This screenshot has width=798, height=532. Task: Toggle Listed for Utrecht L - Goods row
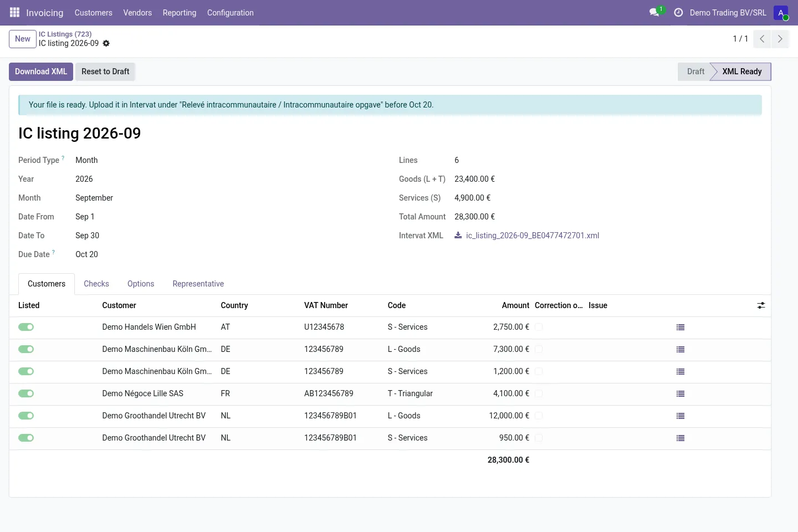tap(26, 416)
